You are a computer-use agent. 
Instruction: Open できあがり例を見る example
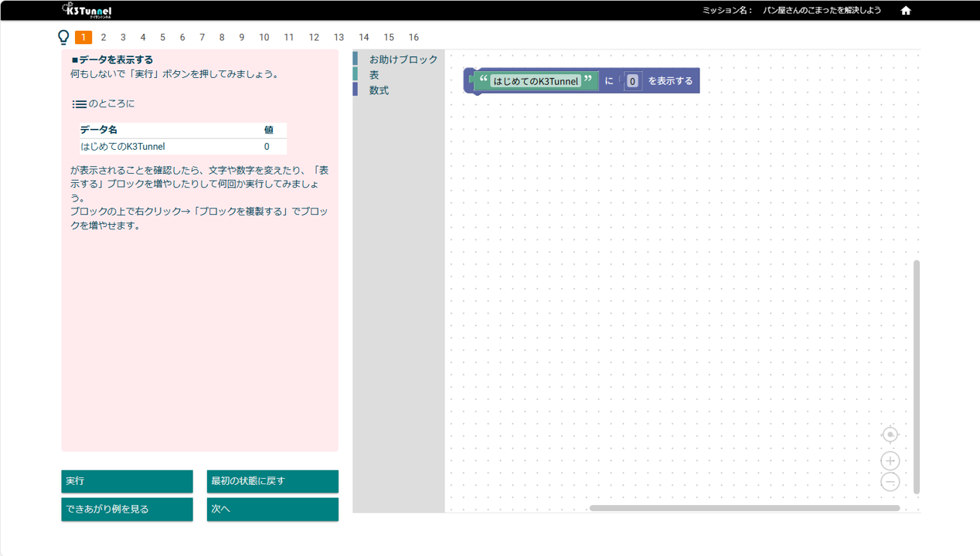coord(127,509)
